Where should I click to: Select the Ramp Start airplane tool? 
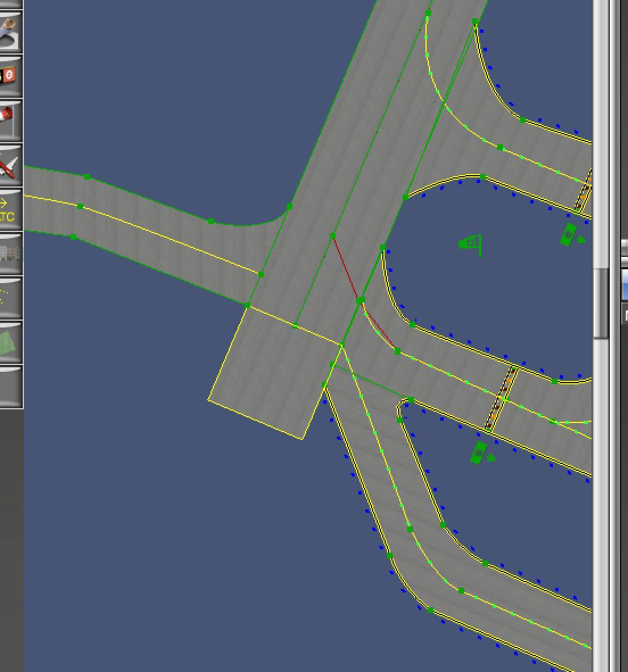coord(10,164)
